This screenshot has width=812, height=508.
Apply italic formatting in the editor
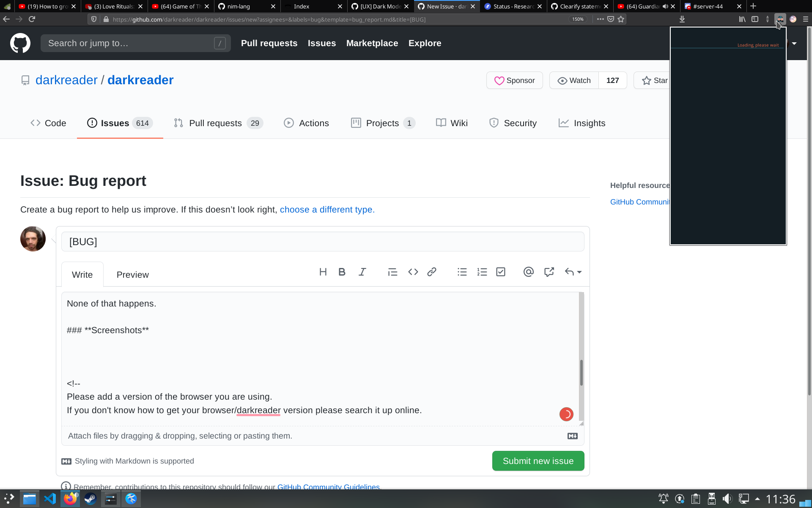[x=362, y=272]
